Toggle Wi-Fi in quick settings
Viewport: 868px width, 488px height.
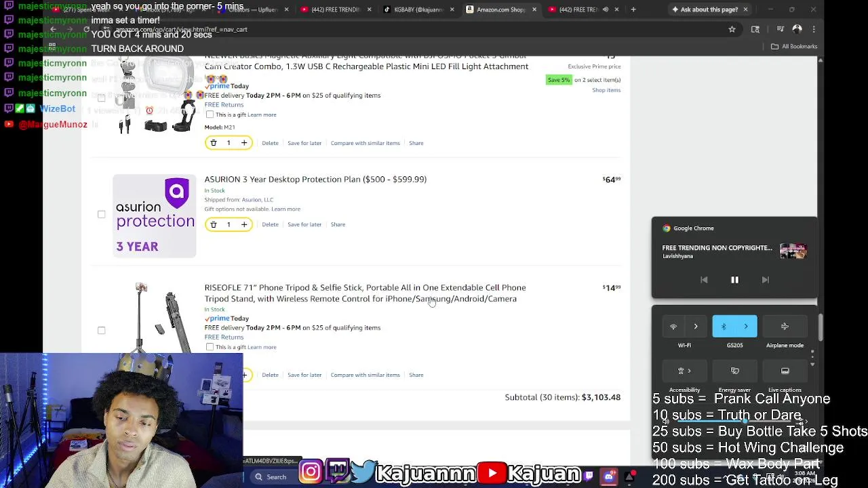(x=673, y=327)
